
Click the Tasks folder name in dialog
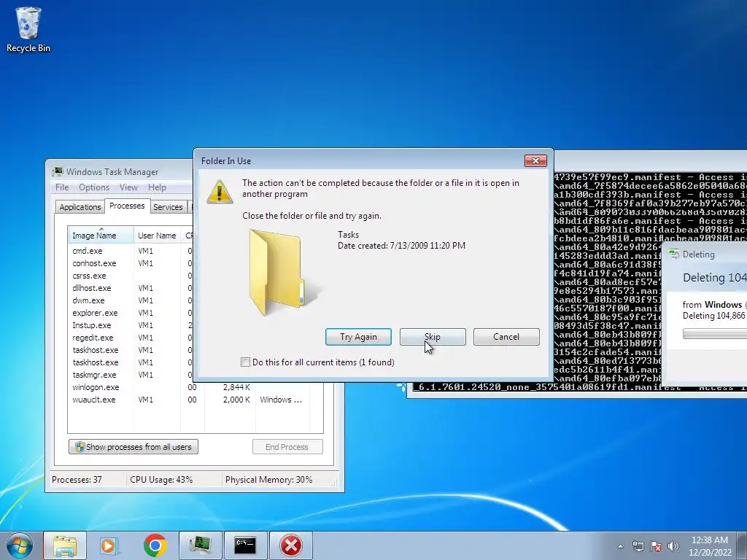tap(348, 234)
